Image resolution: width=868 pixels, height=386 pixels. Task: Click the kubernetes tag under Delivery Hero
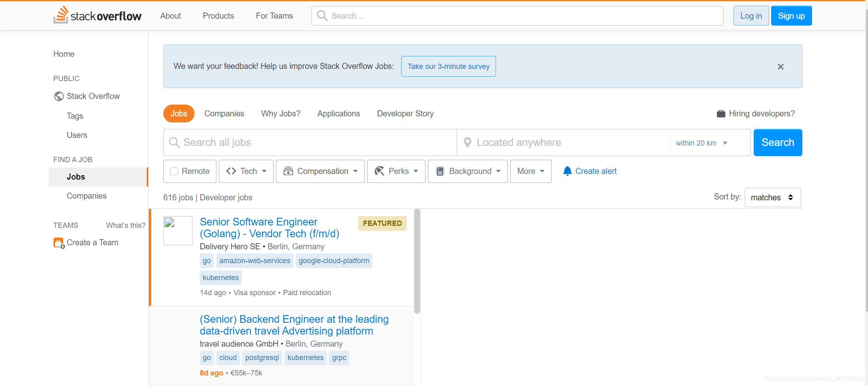click(x=221, y=278)
